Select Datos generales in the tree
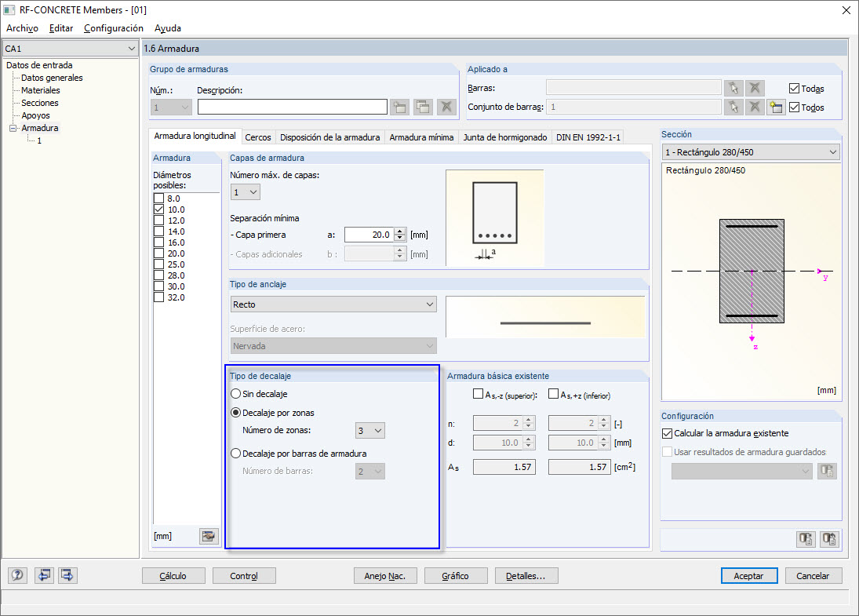Viewport: 859px width, 616px height. (52, 78)
